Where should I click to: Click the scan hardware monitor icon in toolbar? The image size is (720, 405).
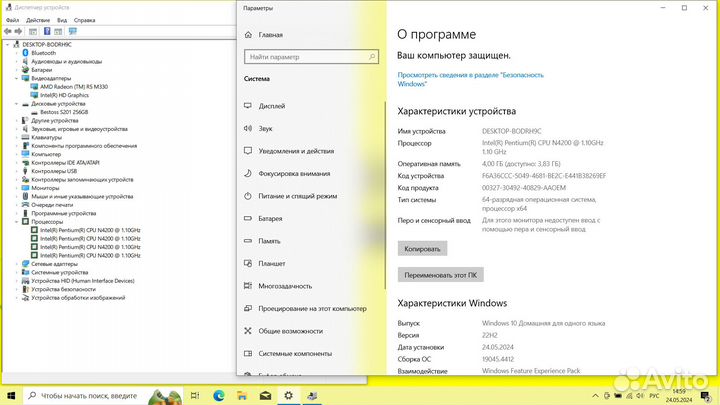pyautogui.click(x=73, y=31)
